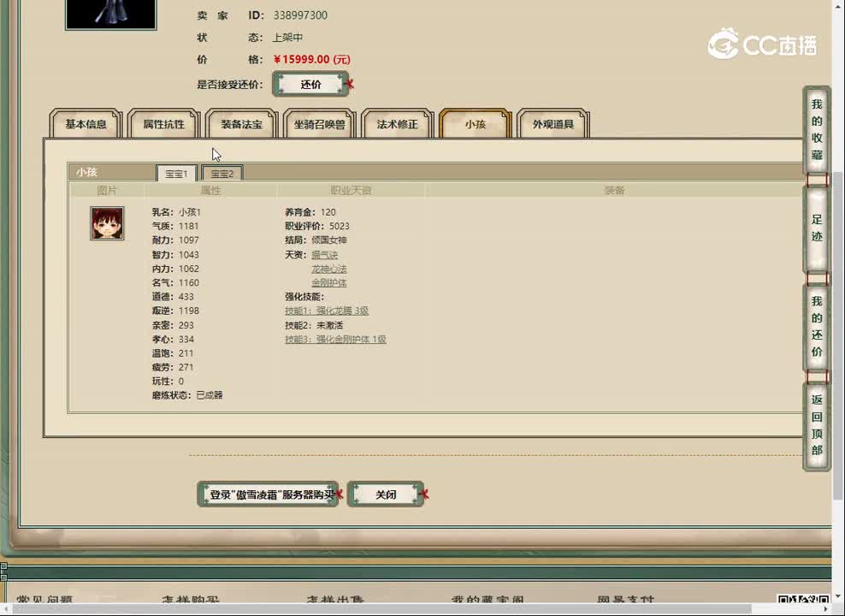Click the 孝心 value 334
This screenshot has width=845, height=616.
click(186, 339)
